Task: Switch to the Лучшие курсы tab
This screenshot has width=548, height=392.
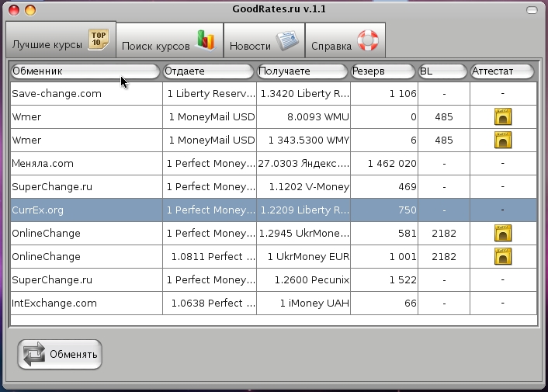Action: (x=61, y=40)
